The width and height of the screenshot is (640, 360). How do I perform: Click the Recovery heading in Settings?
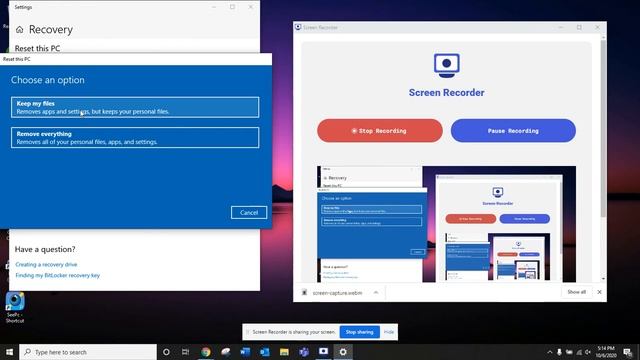pyautogui.click(x=51, y=29)
